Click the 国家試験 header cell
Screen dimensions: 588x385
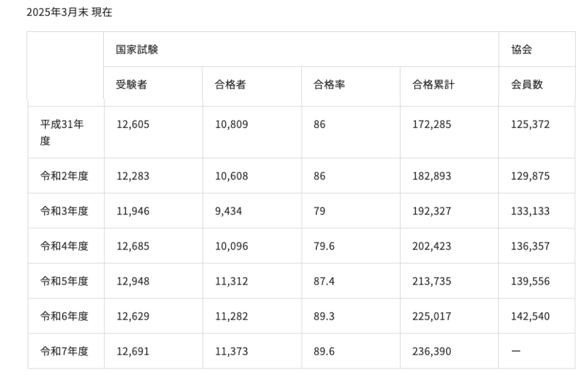pyautogui.click(x=137, y=50)
